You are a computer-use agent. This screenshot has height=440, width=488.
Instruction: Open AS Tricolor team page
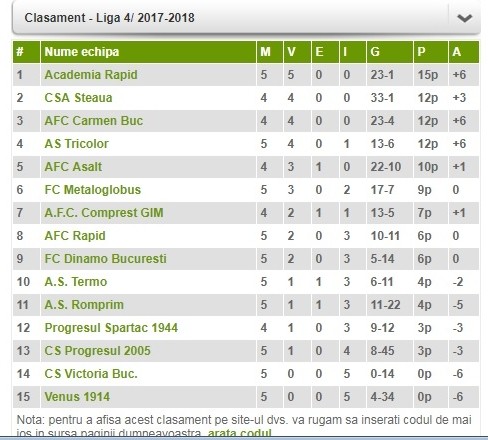click(x=77, y=144)
